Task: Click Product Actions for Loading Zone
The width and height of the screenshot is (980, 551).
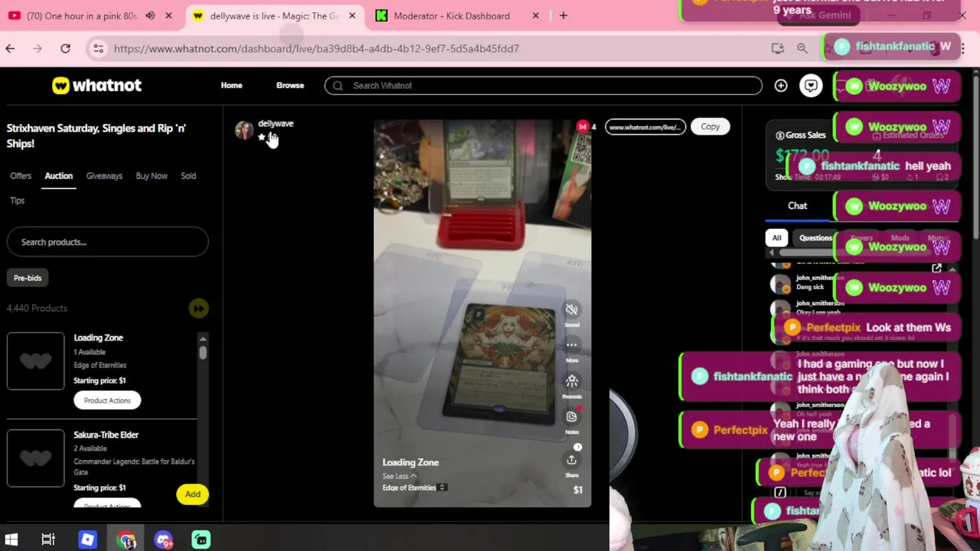Action: click(107, 400)
